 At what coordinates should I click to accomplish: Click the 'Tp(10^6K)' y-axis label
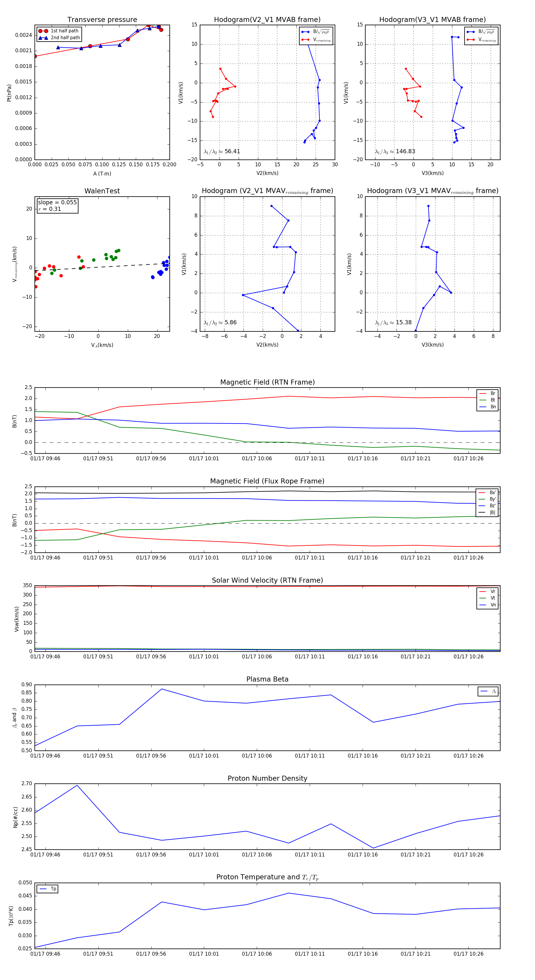tap(11, 916)
